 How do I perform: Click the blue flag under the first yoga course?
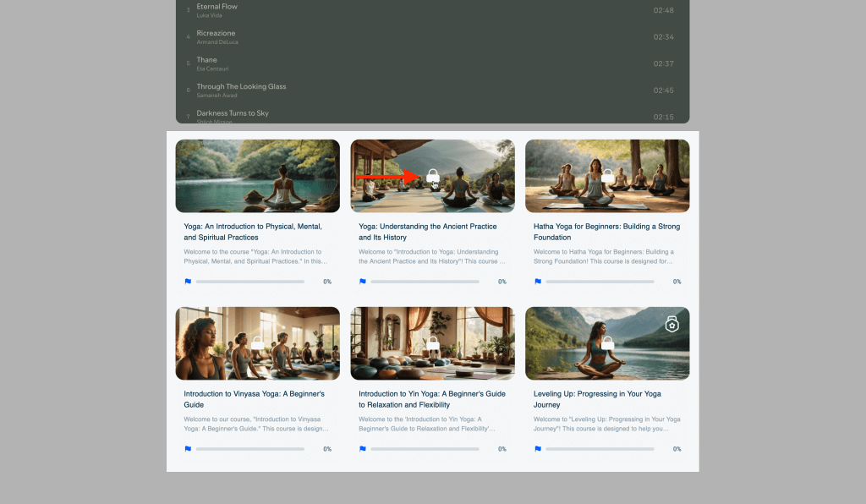coord(188,282)
